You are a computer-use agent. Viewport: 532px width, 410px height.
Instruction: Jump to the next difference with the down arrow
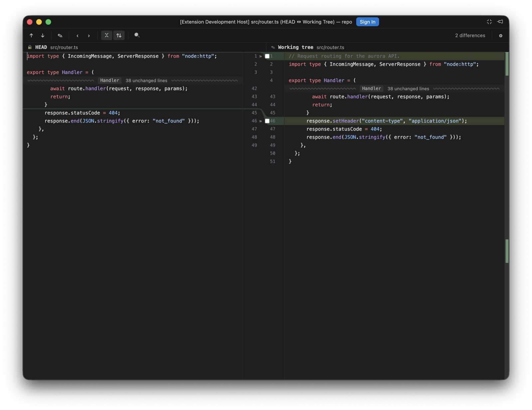(x=43, y=35)
